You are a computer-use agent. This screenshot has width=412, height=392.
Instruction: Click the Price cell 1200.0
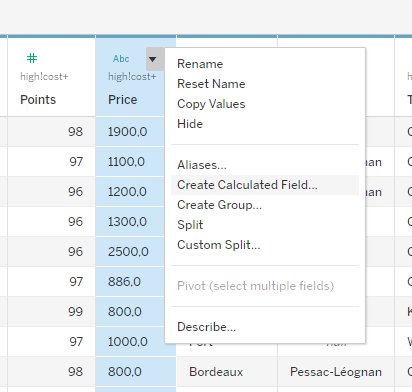pos(130,192)
